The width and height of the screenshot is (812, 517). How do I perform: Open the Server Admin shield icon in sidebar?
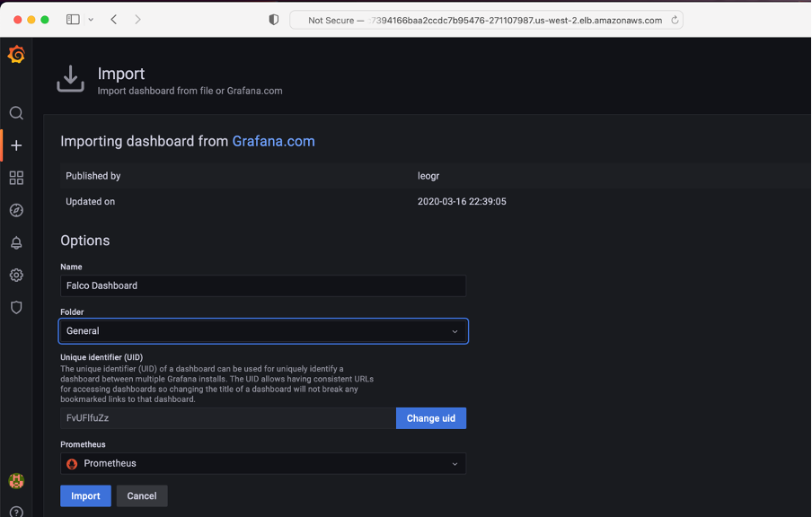coord(16,307)
